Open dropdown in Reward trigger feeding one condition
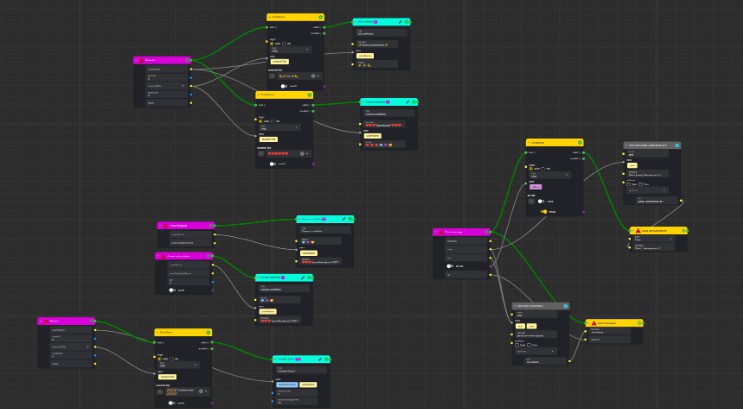Viewport: 743px width, 409px height. tap(71, 347)
